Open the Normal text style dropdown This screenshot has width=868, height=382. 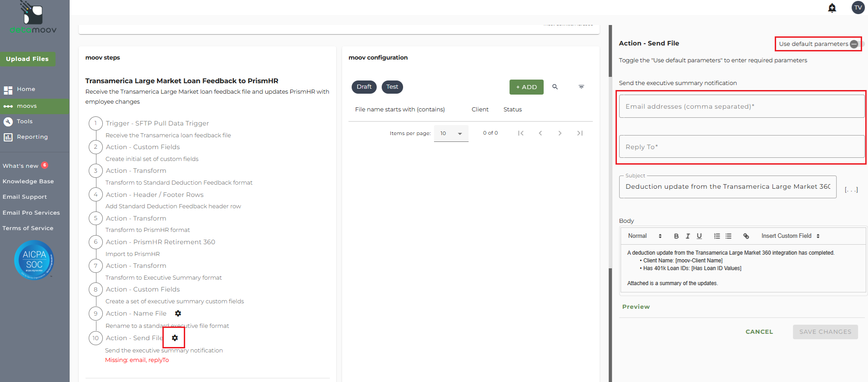click(x=645, y=236)
